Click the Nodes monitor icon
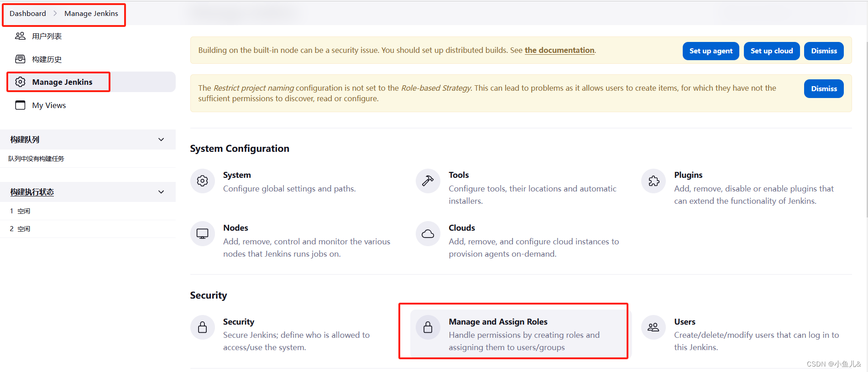Image resolution: width=868 pixels, height=372 pixels. [202, 234]
